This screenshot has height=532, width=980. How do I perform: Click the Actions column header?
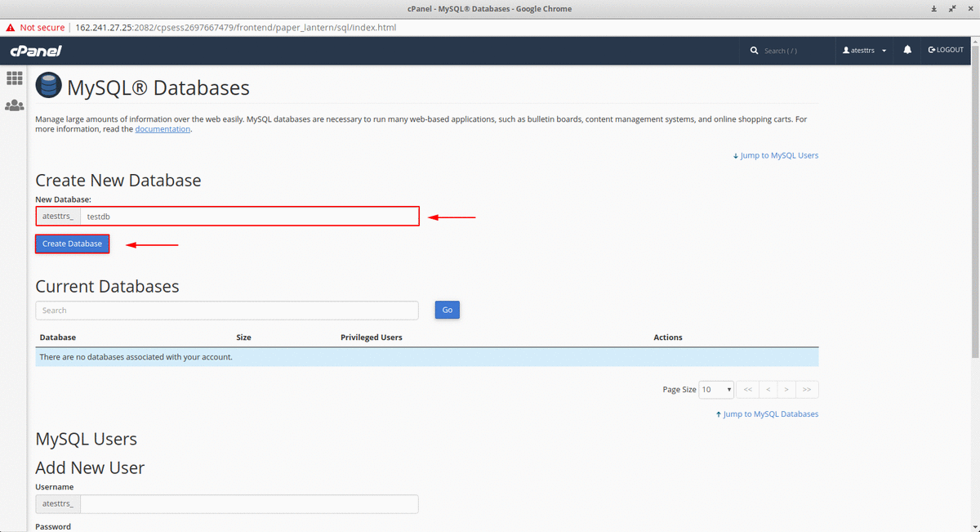pyautogui.click(x=668, y=338)
